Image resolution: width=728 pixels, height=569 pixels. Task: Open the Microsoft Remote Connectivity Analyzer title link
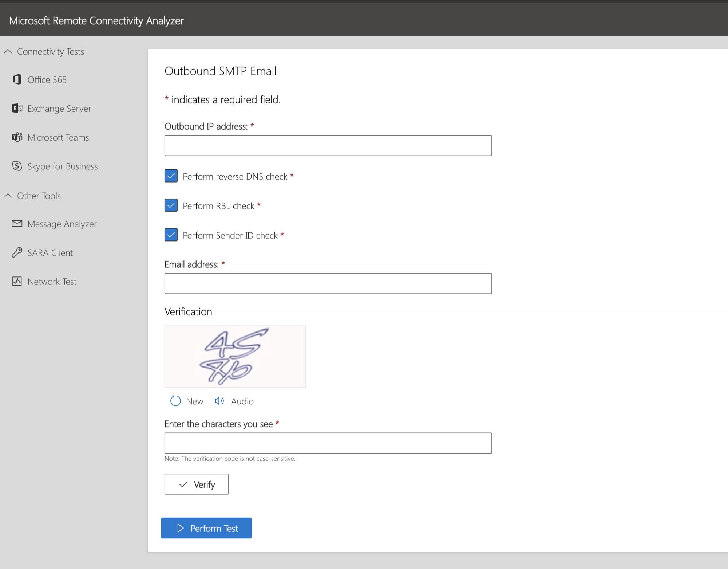point(96,20)
